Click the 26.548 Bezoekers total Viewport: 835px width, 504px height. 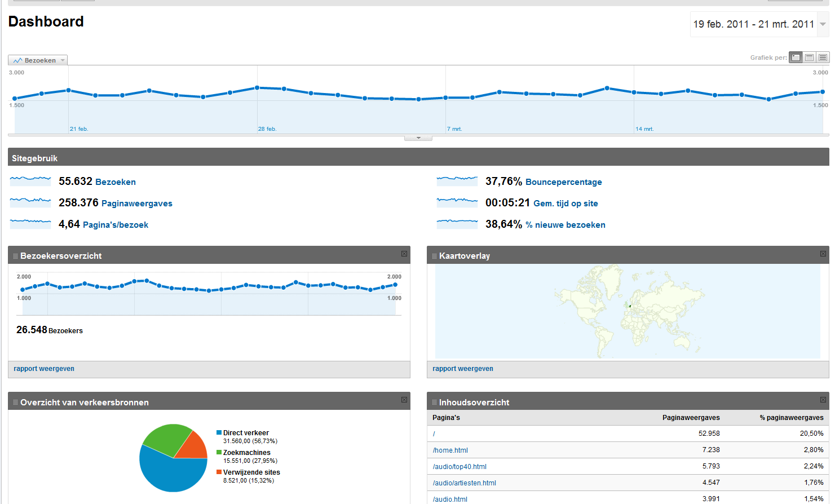pyautogui.click(x=50, y=330)
